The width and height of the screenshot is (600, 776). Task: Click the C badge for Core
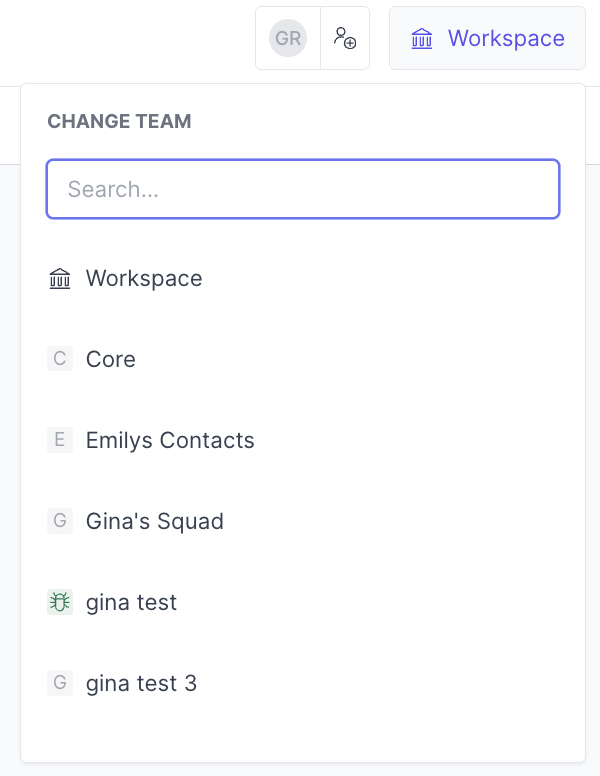[x=60, y=359]
